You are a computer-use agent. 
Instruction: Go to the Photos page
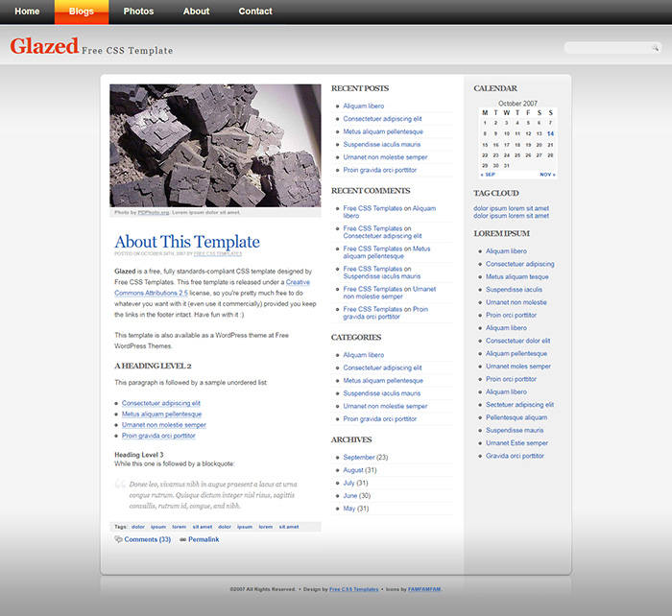(138, 12)
